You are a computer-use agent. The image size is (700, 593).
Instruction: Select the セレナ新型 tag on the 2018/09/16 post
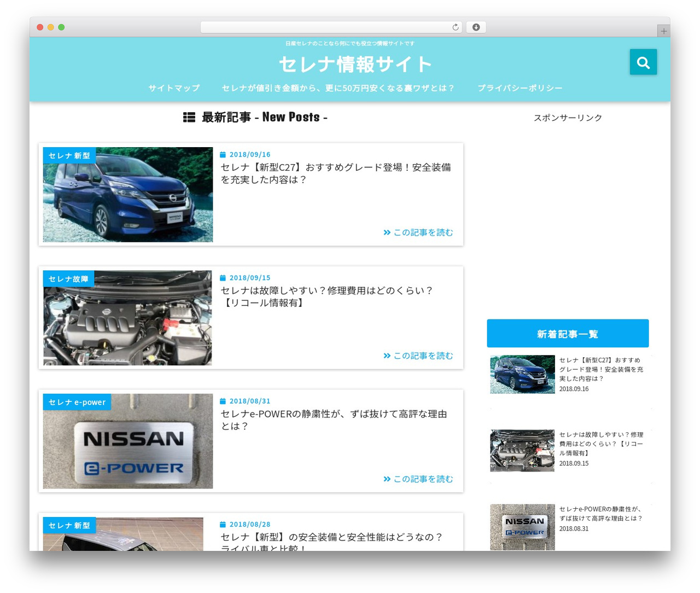69,155
